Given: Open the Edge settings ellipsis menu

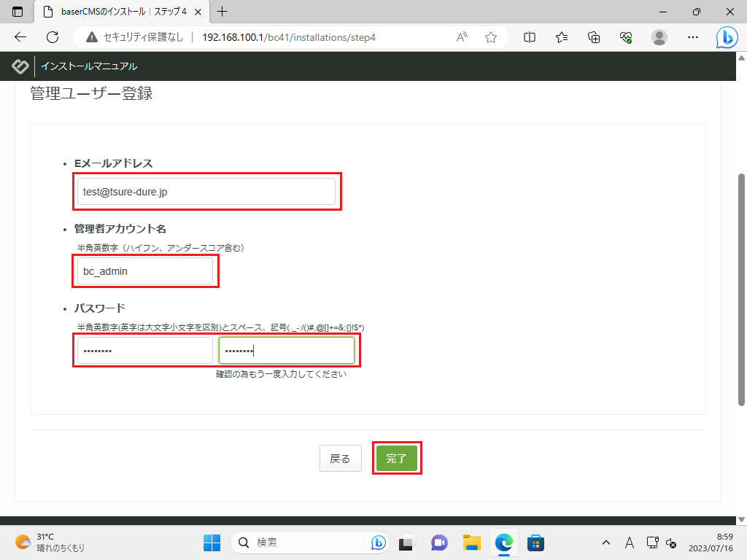Looking at the screenshot, I should [694, 37].
